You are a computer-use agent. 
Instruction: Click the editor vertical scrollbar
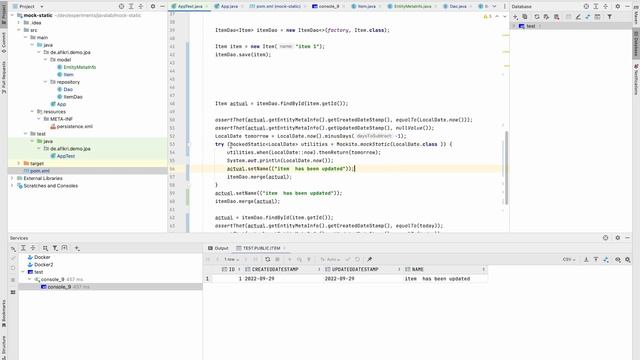507,167
